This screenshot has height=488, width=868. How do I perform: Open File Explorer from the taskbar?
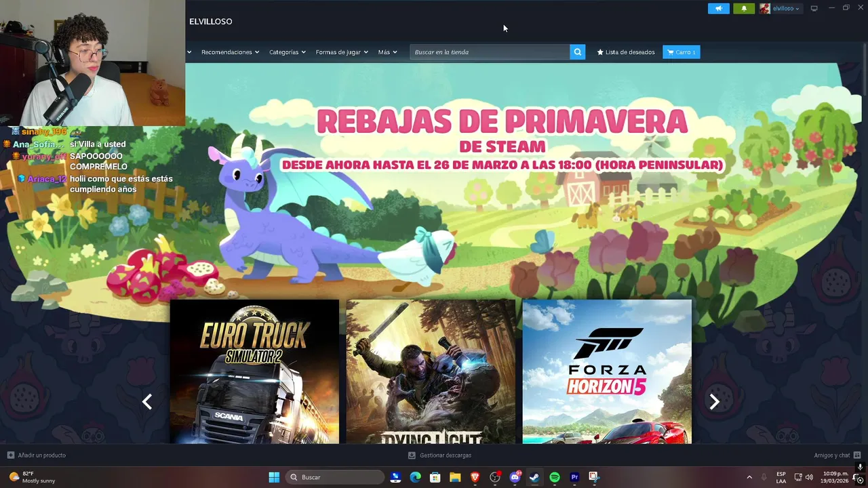[x=455, y=477]
